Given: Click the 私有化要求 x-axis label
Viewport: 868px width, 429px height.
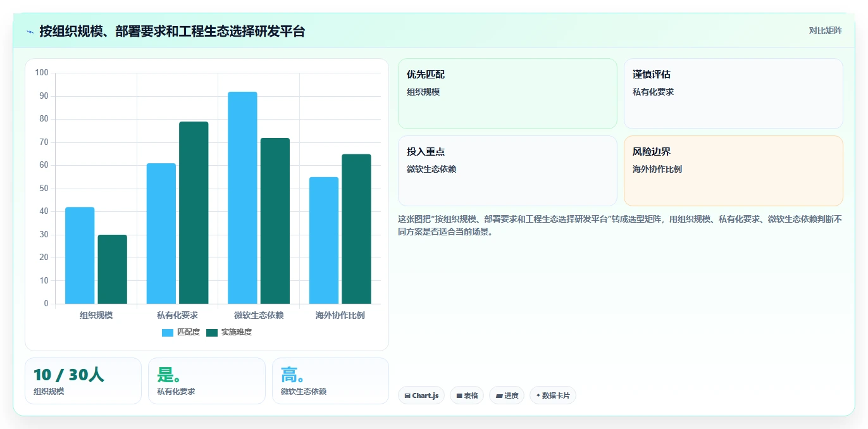Looking at the screenshot, I should (x=178, y=315).
